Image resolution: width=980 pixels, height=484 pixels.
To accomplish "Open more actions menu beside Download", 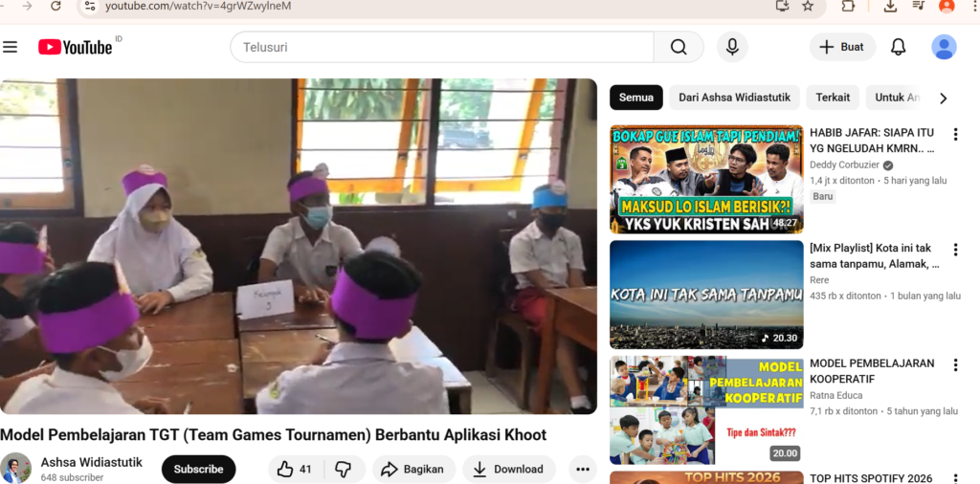I will click(582, 469).
